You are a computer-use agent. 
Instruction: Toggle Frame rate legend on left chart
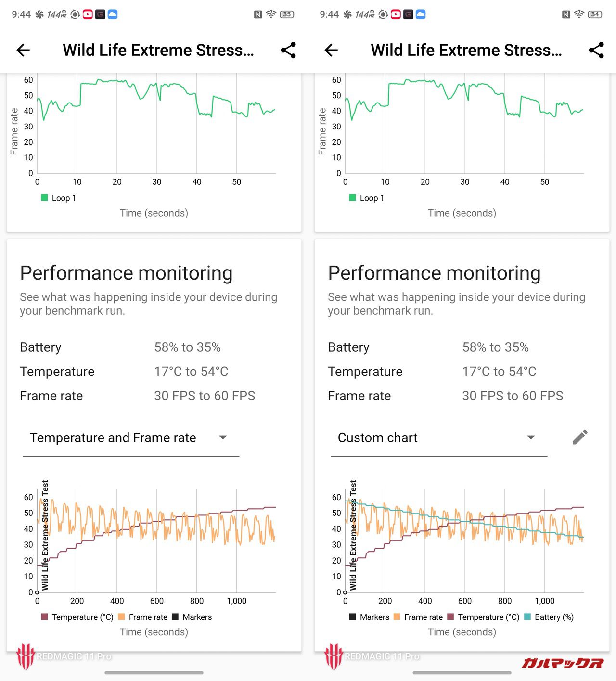point(143,617)
